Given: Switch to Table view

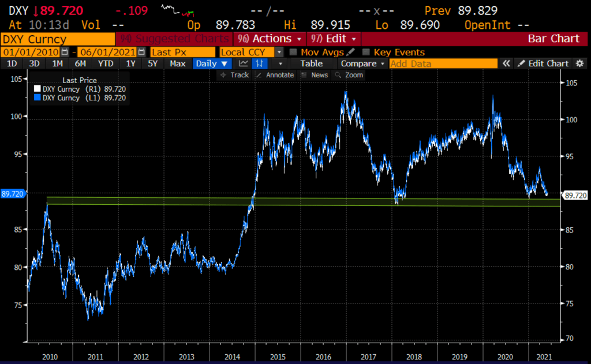Looking at the screenshot, I should pos(311,63).
